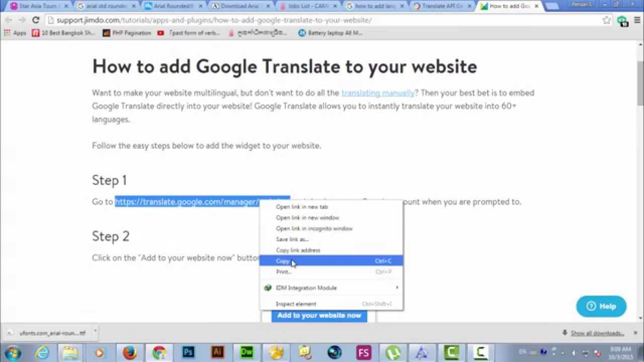Screen dimensions: 644x362
Task: Switch to the Jobs List - CAM tab
Action: (308, 6)
